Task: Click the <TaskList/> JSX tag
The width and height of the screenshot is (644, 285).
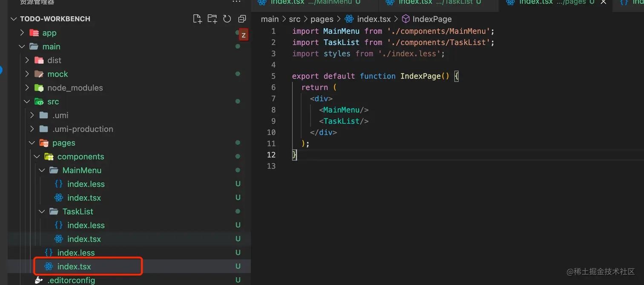Action: pos(344,121)
